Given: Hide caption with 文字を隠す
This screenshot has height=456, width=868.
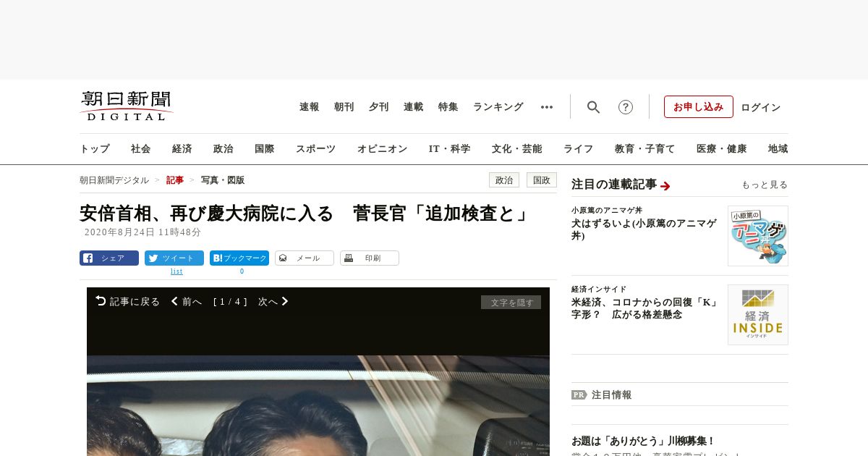Looking at the screenshot, I should [511, 302].
